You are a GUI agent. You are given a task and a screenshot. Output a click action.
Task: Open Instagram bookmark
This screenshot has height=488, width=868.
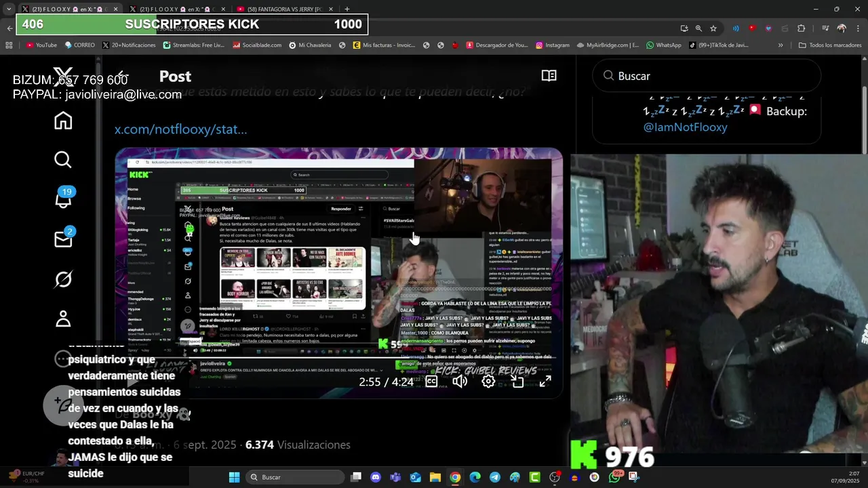pos(553,45)
